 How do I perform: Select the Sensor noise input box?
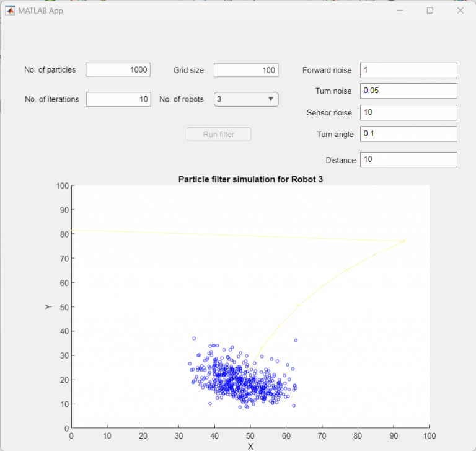point(408,113)
